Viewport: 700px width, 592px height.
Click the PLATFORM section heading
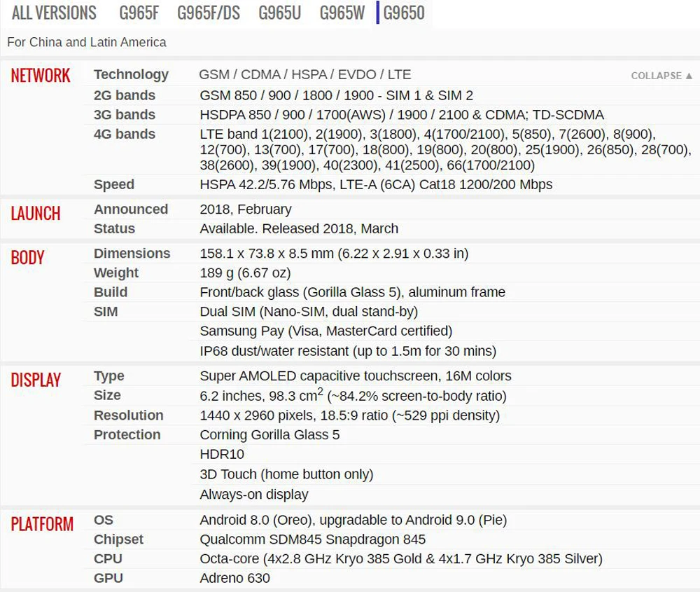(x=42, y=524)
